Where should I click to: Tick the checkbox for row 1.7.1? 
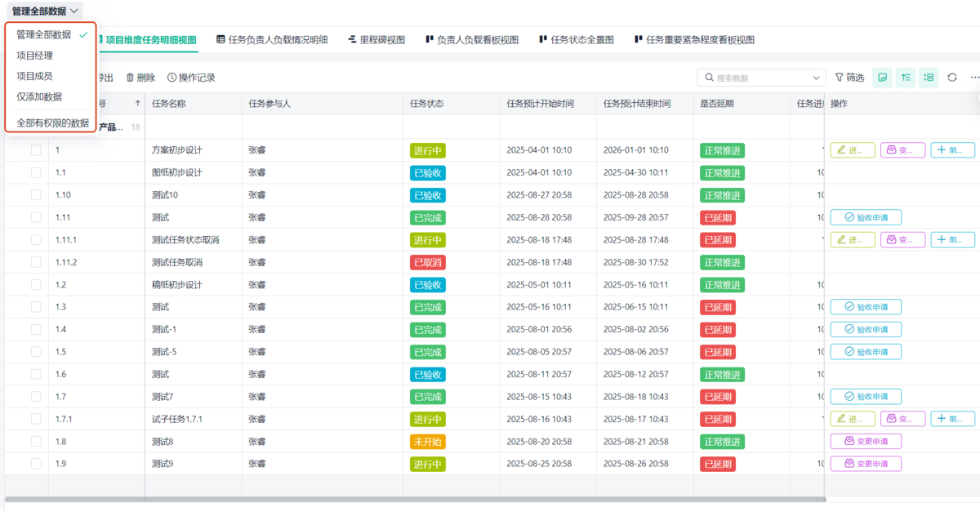[x=36, y=419]
